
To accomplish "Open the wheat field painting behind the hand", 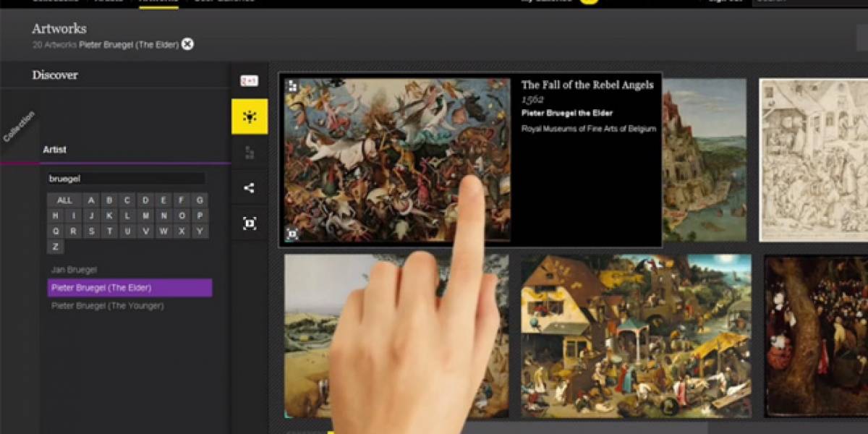I will [x=396, y=336].
